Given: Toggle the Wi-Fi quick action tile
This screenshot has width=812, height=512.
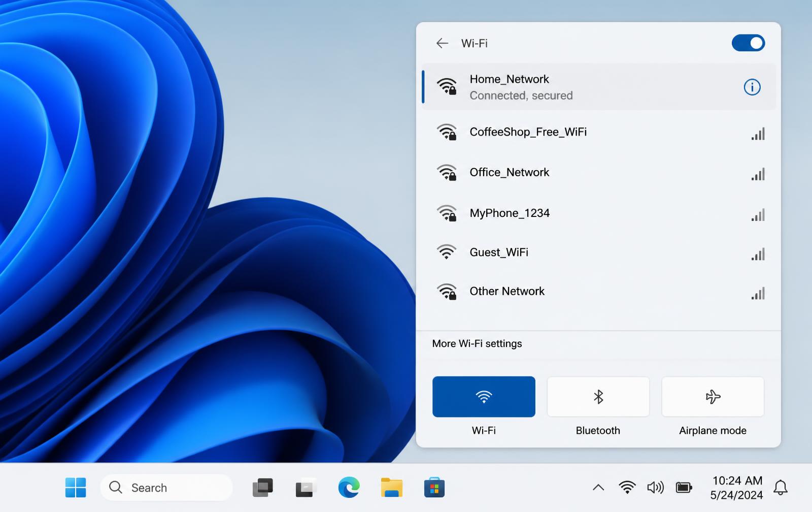Looking at the screenshot, I should point(484,397).
